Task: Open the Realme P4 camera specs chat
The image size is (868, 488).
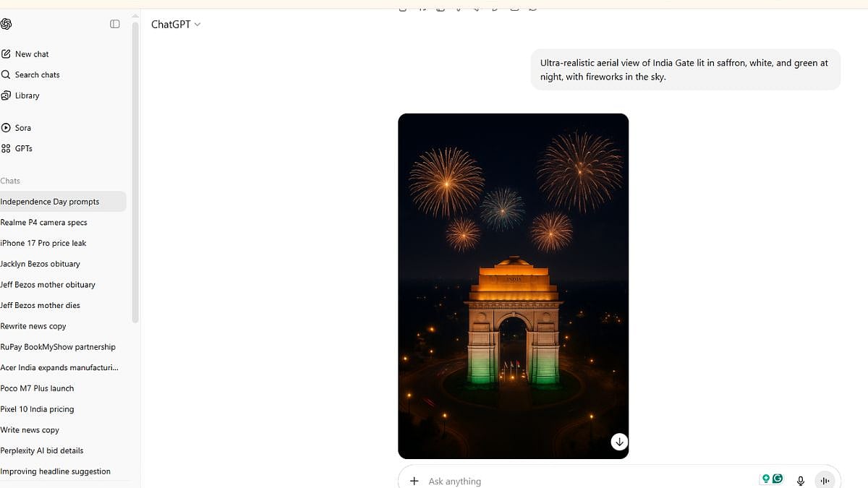Action: 43,223
